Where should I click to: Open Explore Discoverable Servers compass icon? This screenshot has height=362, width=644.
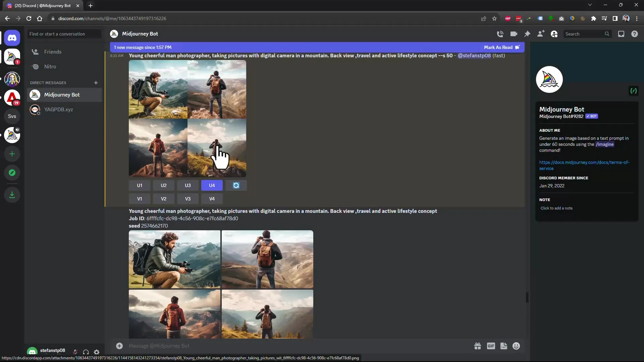coord(12,173)
